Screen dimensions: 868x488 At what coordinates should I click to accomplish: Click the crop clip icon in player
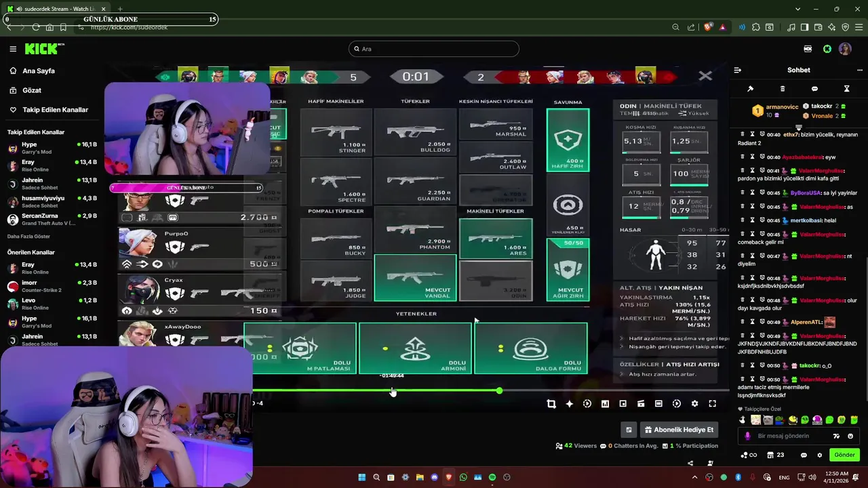tap(551, 404)
